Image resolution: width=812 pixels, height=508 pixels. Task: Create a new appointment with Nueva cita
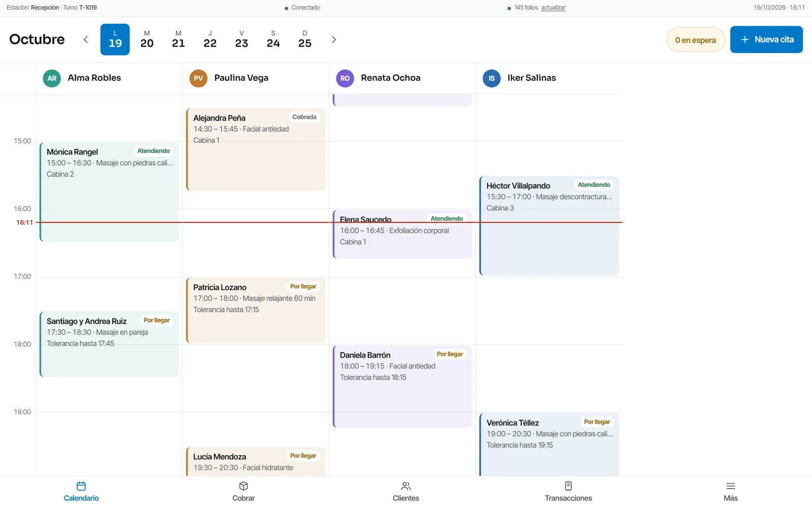click(x=766, y=40)
